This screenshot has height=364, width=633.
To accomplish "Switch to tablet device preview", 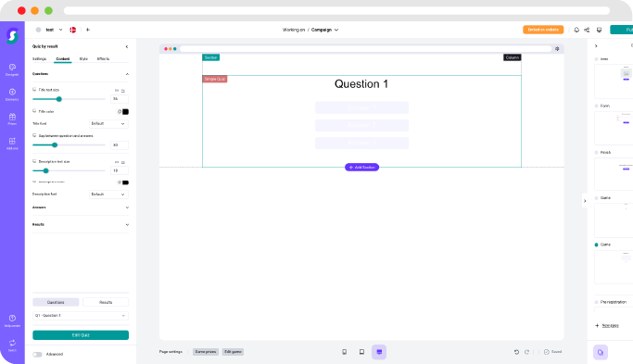I will tap(361, 352).
